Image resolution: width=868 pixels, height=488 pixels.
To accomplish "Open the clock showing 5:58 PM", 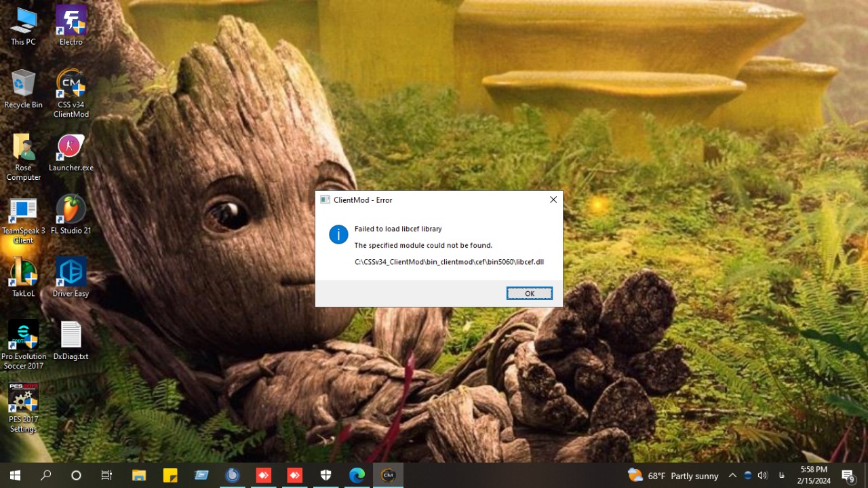I will coord(813,475).
